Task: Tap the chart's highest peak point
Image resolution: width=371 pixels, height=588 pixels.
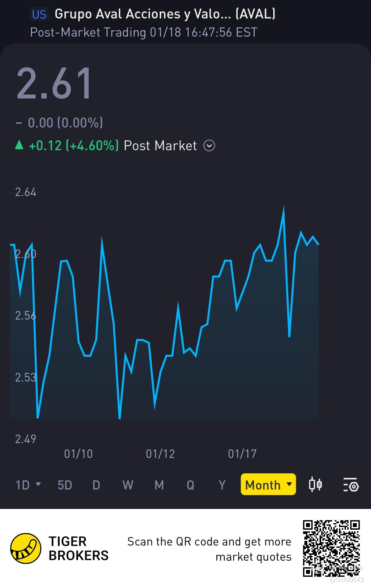Action: (284, 208)
